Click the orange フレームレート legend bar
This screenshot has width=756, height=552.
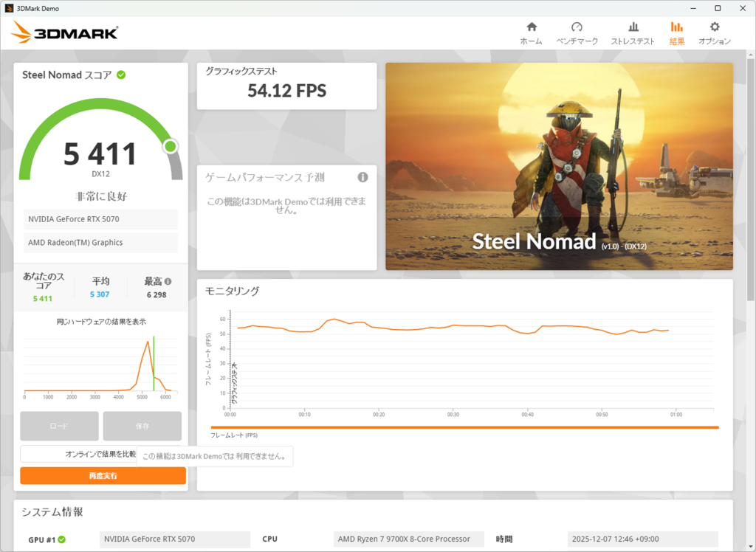pyautogui.click(x=465, y=427)
